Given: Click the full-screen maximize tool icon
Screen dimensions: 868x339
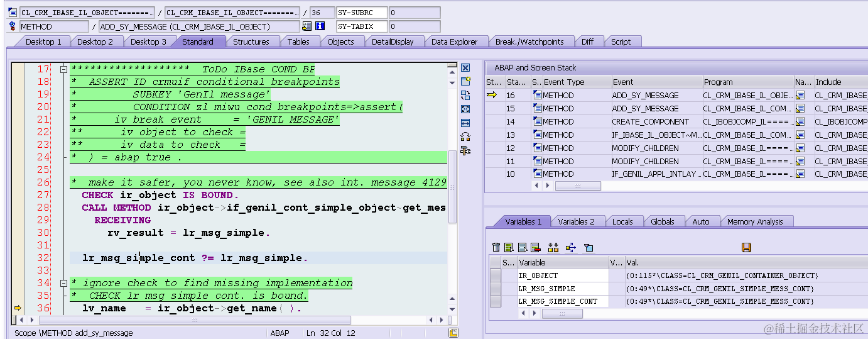Looking at the screenshot, I should click(x=465, y=109).
